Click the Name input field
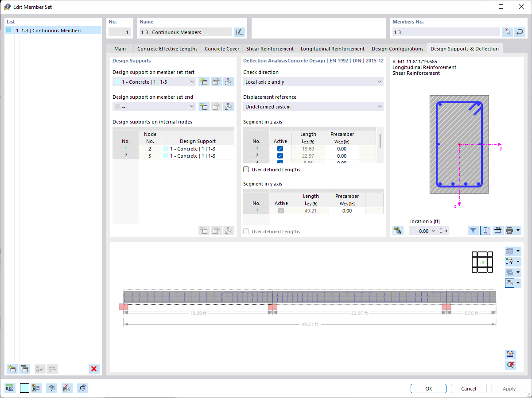The width and height of the screenshot is (532, 398). 185,32
